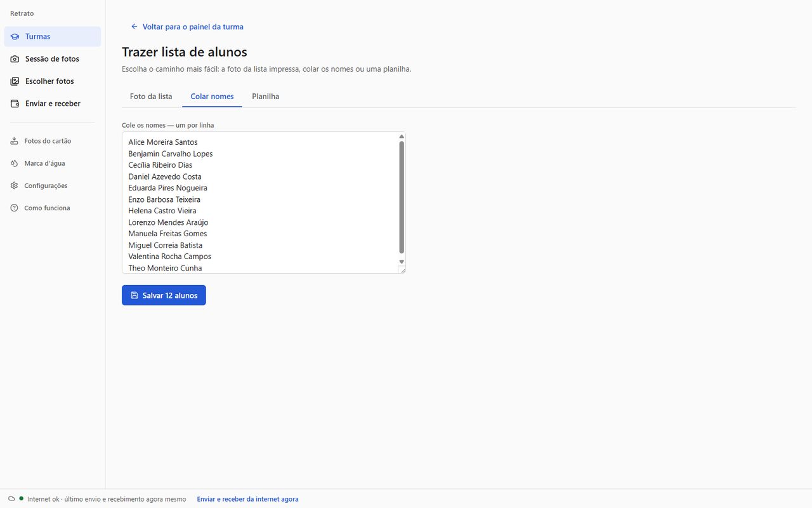Click the Fotos do cartão download icon
The width and height of the screenshot is (812, 508).
(x=14, y=141)
